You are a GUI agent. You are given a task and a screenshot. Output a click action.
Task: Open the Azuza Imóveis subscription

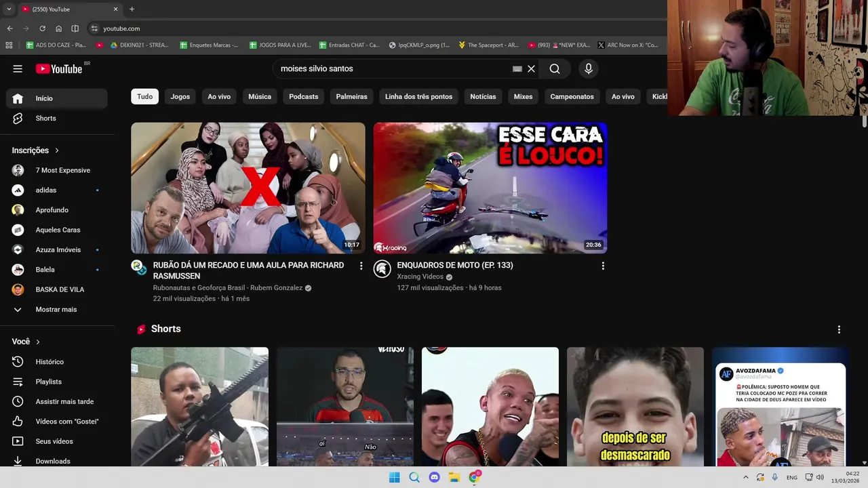(57, 249)
